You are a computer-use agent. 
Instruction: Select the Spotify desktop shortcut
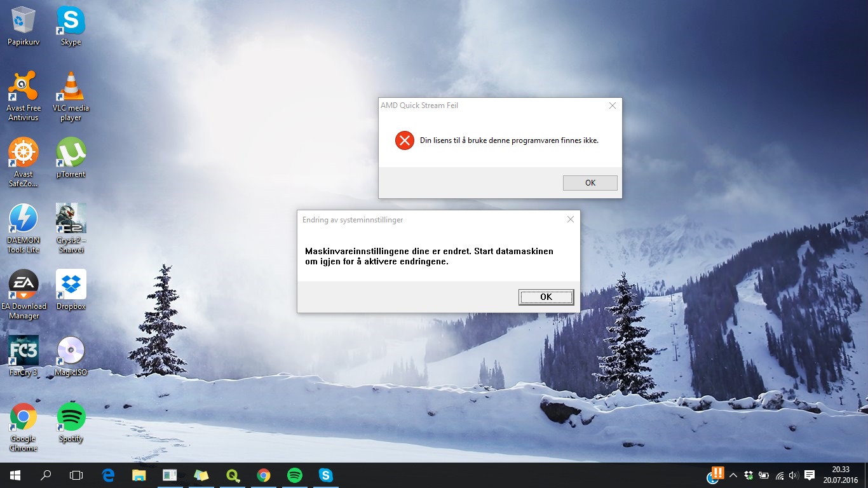coord(71,422)
